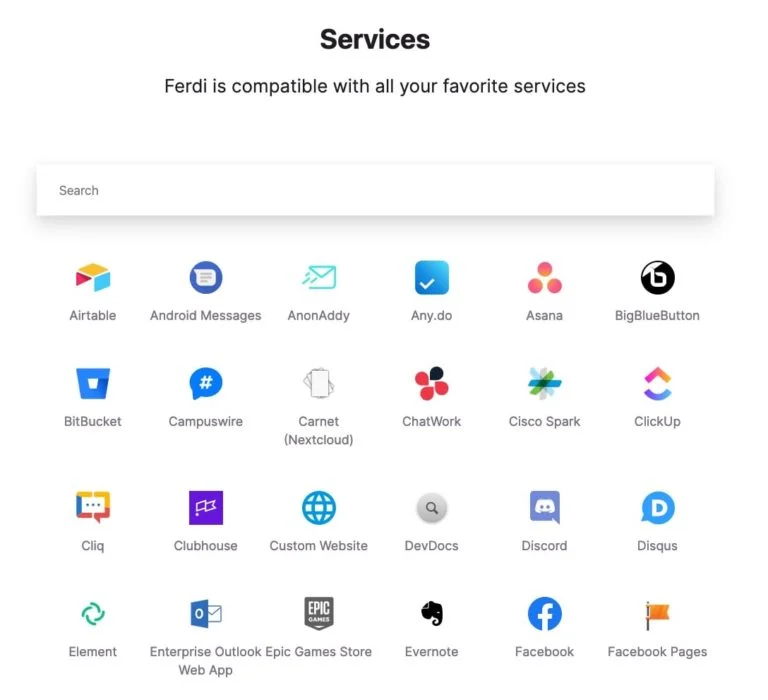Open the AnonAddy envelope icon
This screenshot has width=768, height=700.
tap(319, 277)
